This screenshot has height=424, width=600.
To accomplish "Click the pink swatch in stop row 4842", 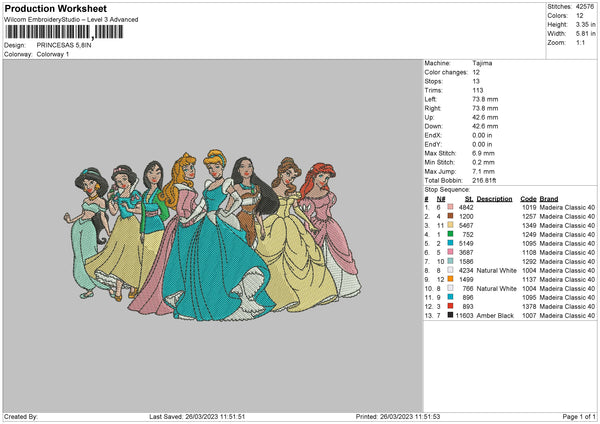I will [450, 207].
